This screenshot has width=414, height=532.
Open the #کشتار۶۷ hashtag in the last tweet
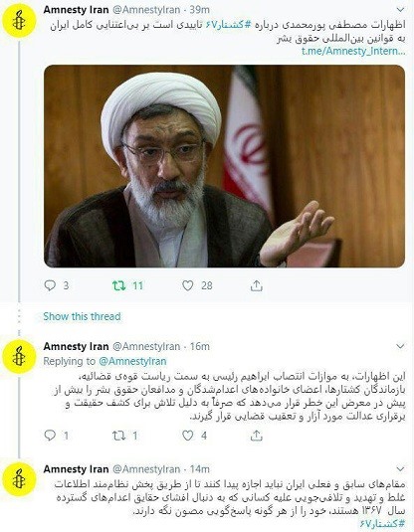[383, 523]
